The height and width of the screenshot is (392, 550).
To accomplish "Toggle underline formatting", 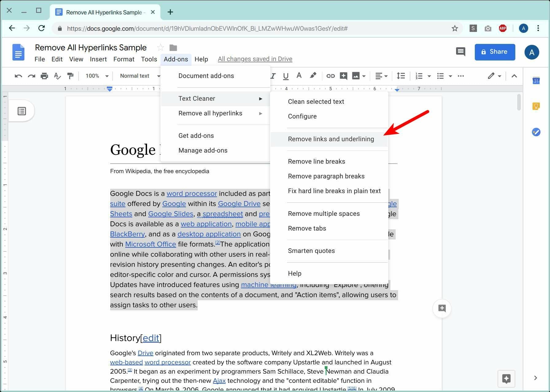I will point(285,76).
